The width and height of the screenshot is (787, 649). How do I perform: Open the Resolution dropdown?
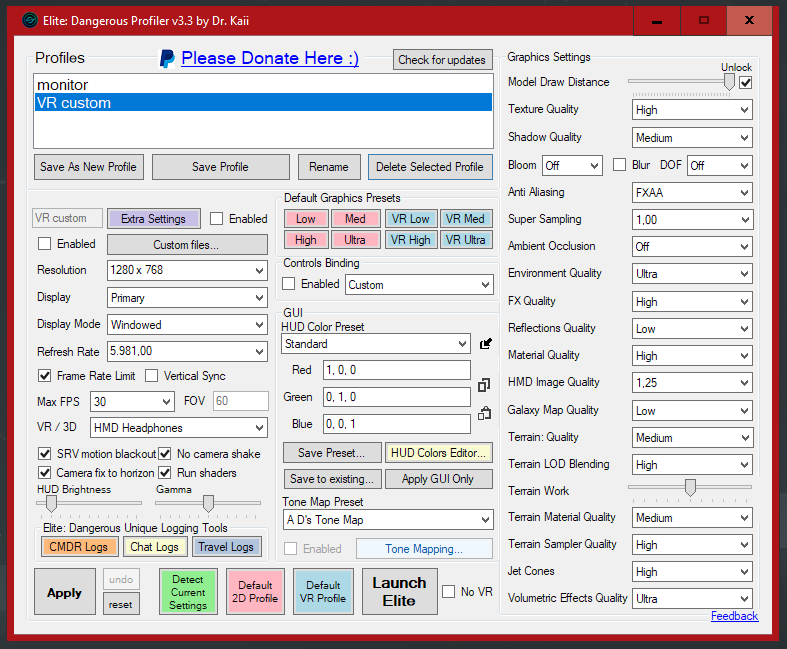[187, 270]
